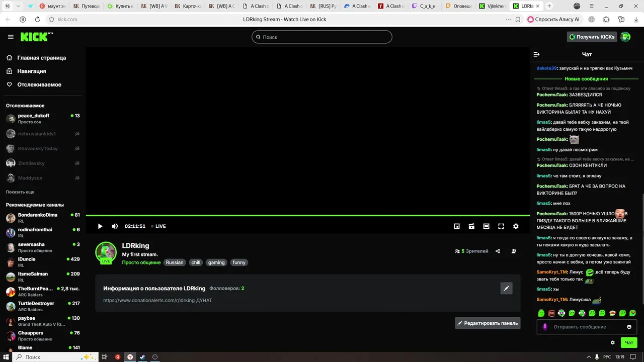Enter fullscreen mode
Viewport: 644px width, 362px height.
501,226
